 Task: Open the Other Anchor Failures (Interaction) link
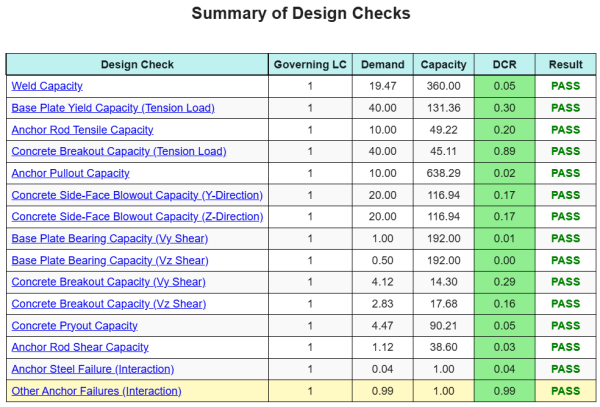[96, 391]
